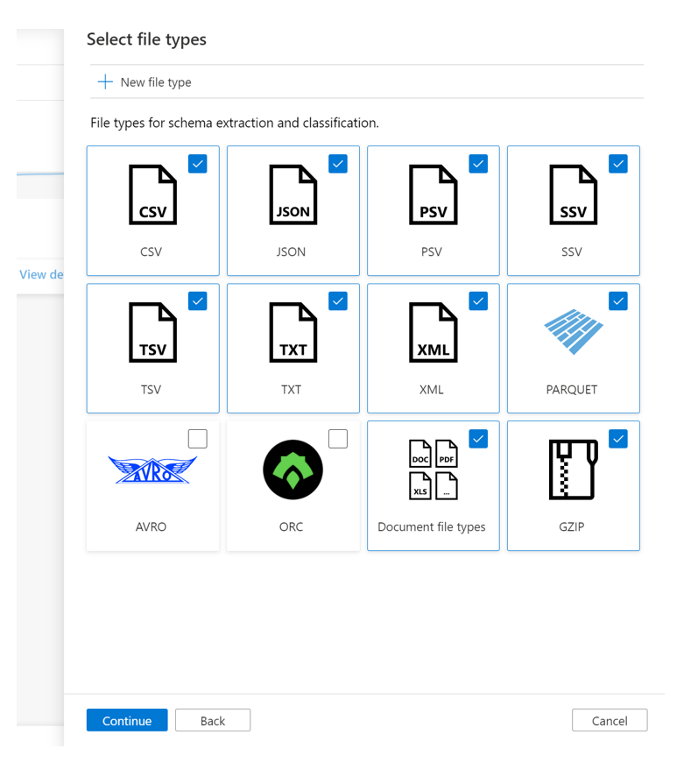Image resolution: width=691 pixels, height=784 pixels.
Task: Click the XML file icon
Action: tap(433, 332)
